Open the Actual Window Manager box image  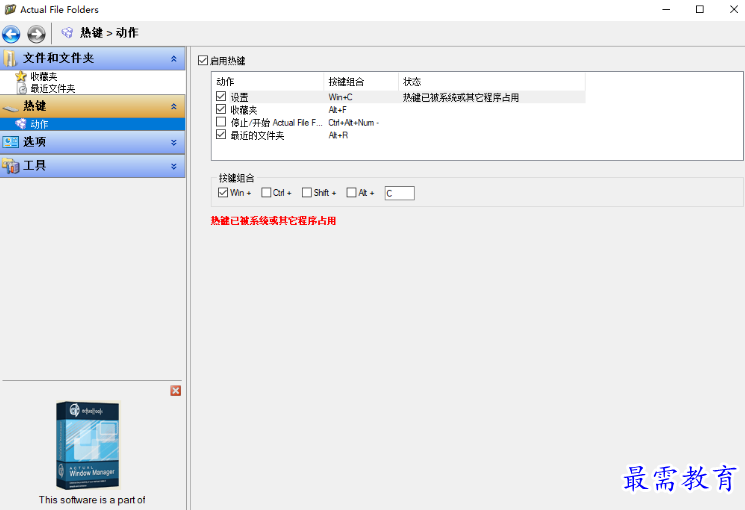88,445
